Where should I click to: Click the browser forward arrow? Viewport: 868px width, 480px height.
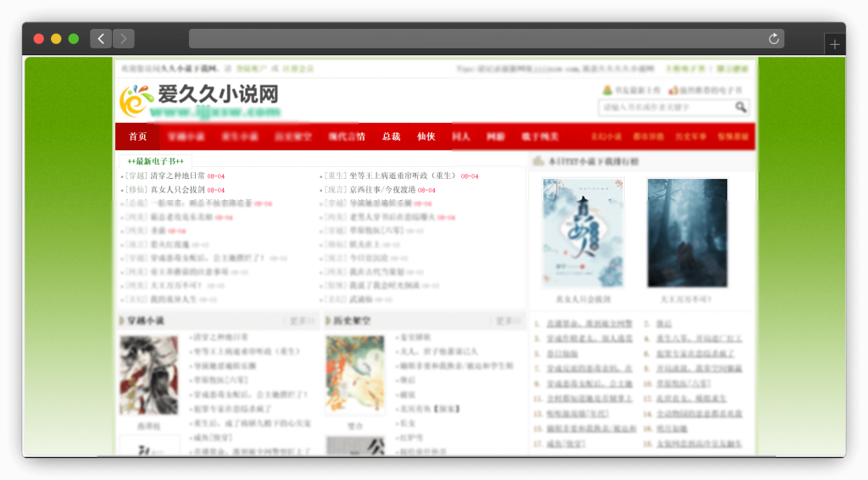click(124, 39)
